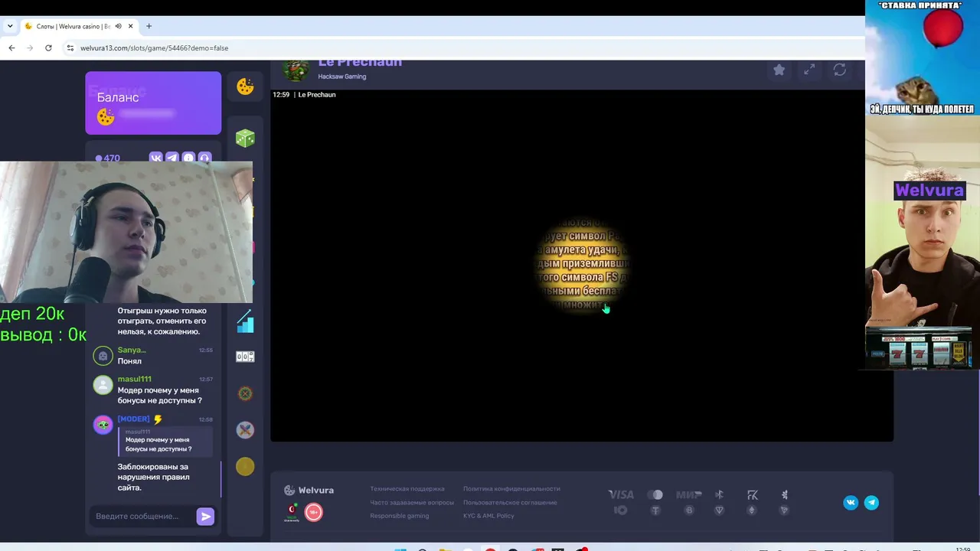Open the browser tab search dropdown
Viewport: 980px width, 551px height.
click(10, 26)
